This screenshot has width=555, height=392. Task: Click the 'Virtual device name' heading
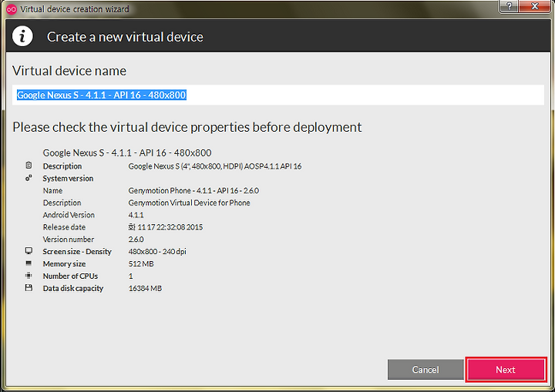click(x=69, y=71)
